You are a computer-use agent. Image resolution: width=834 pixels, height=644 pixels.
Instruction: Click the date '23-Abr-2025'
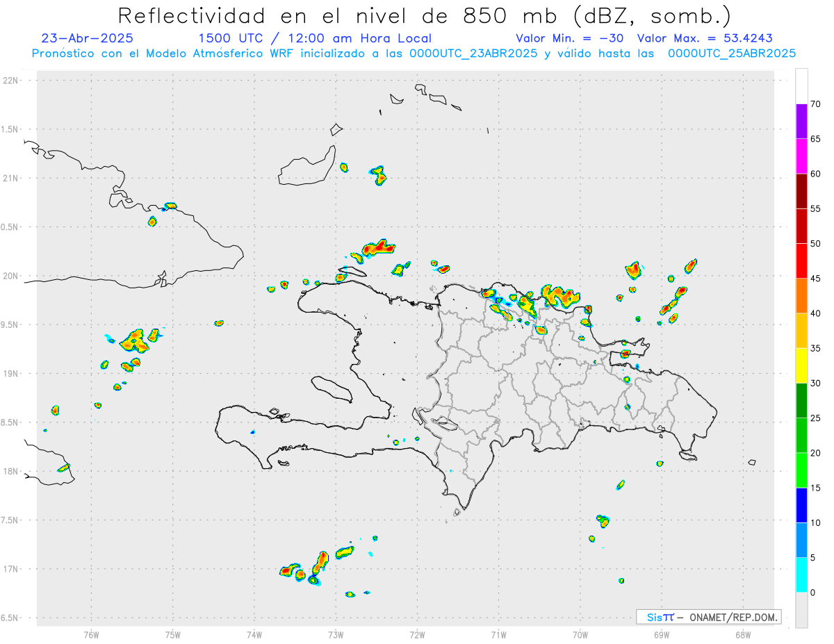88,39
